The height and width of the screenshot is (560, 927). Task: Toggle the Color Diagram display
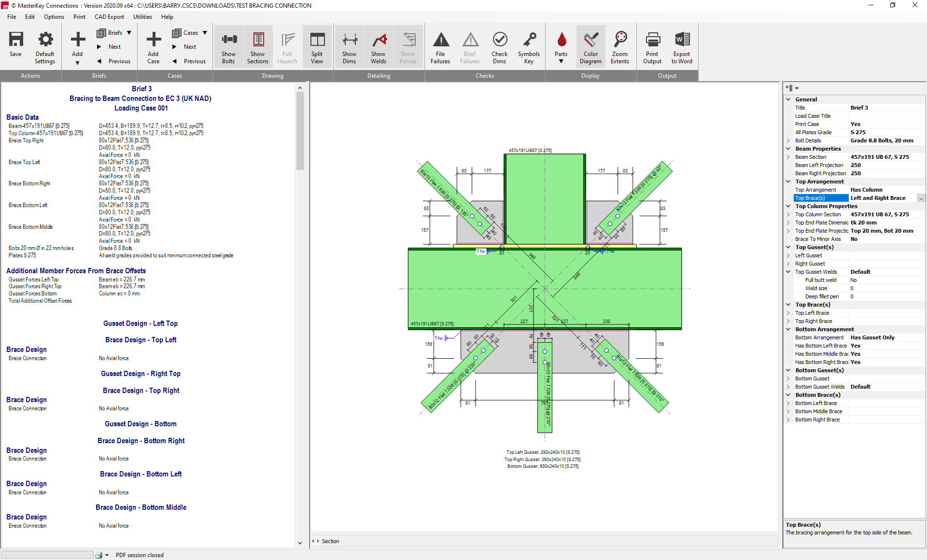pyautogui.click(x=590, y=46)
